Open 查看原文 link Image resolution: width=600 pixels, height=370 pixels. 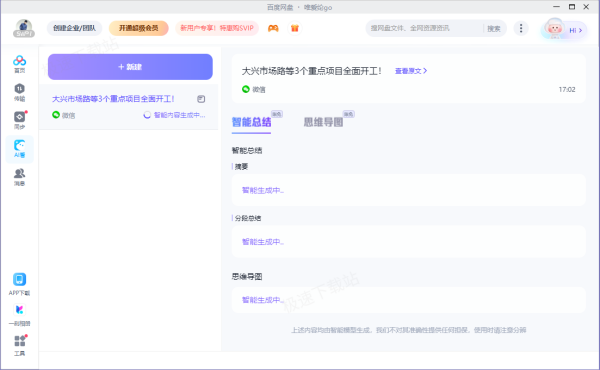tap(411, 71)
